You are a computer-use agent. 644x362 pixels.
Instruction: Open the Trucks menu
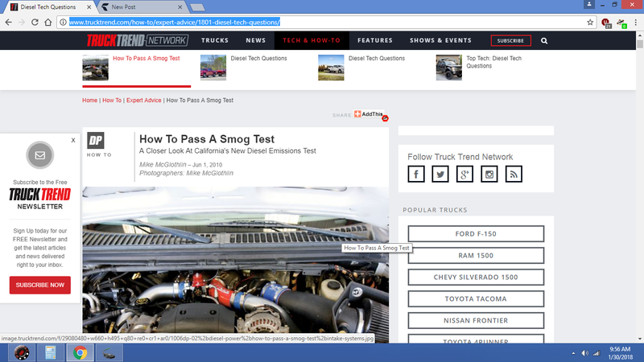click(215, 40)
